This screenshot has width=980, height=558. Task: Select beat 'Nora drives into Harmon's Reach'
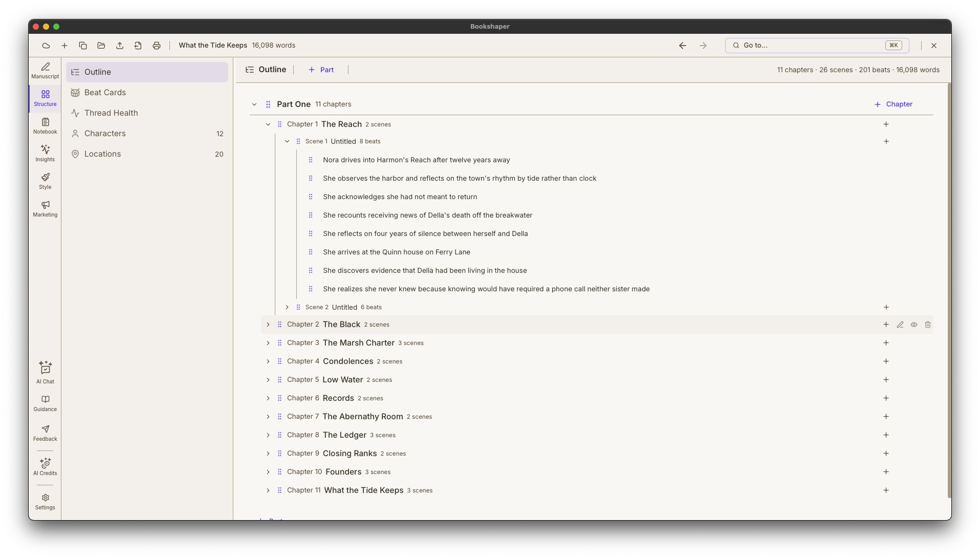pos(416,160)
